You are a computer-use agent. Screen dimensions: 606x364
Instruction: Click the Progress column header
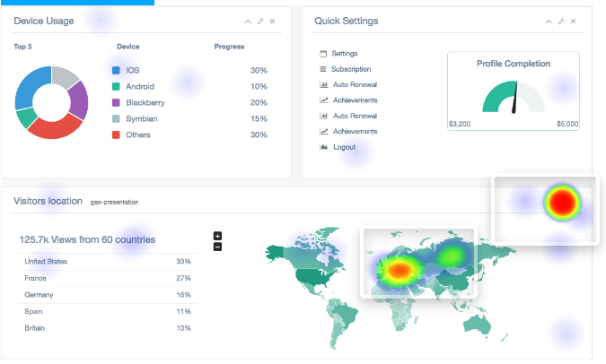(x=229, y=47)
